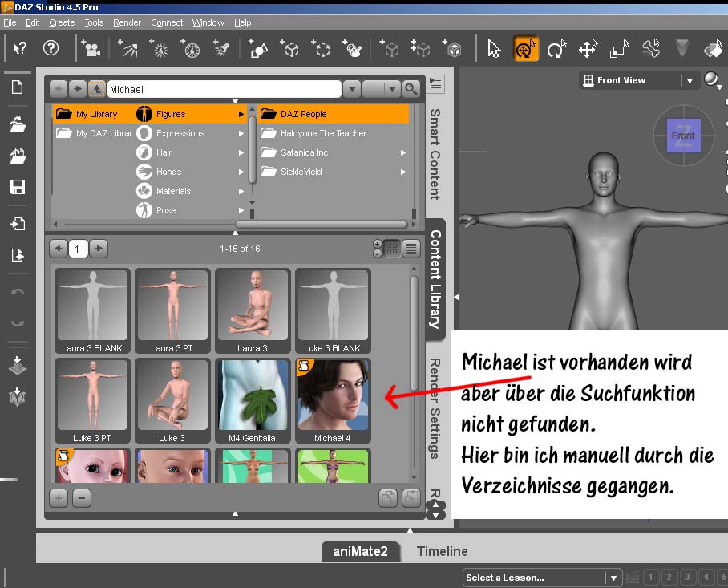Click the minus remove button below thumbnails

tap(82, 498)
